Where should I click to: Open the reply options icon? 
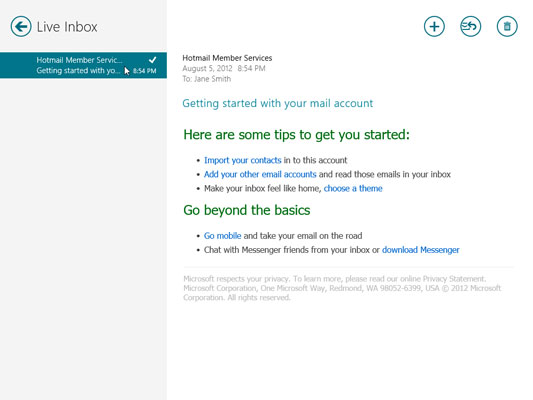click(x=470, y=27)
